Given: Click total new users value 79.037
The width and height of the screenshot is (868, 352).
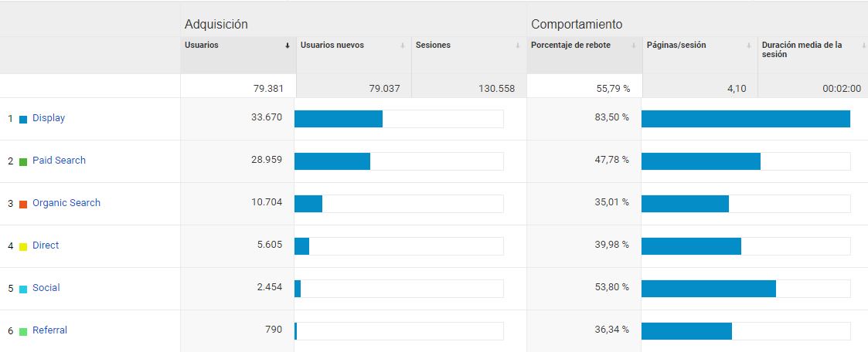Looking at the screenshot, I should tap(384, 89).
